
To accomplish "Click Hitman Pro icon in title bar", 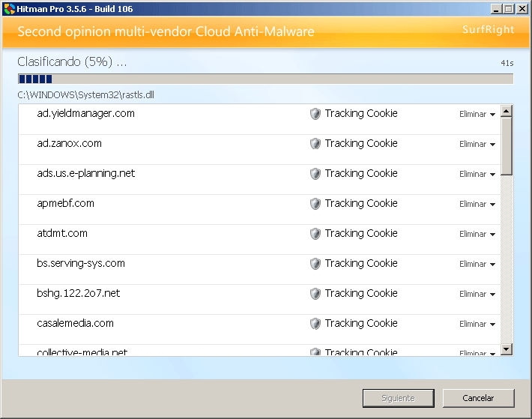I will (9, 8).
